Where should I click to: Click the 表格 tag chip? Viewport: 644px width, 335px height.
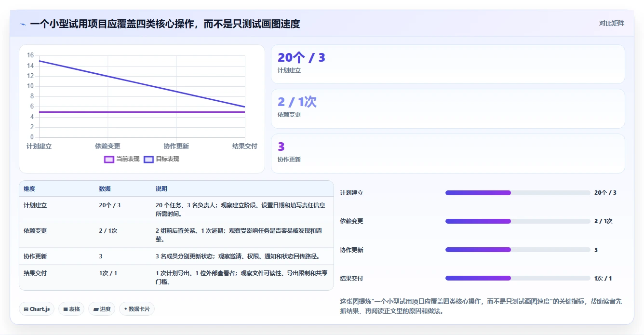pos(71,309)
